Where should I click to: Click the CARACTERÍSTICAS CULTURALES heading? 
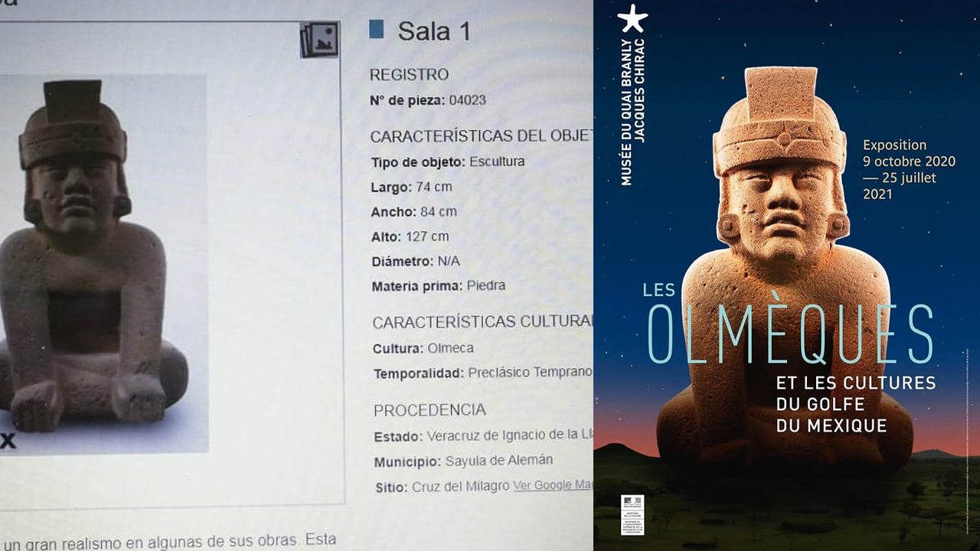(x=483, y=322)
